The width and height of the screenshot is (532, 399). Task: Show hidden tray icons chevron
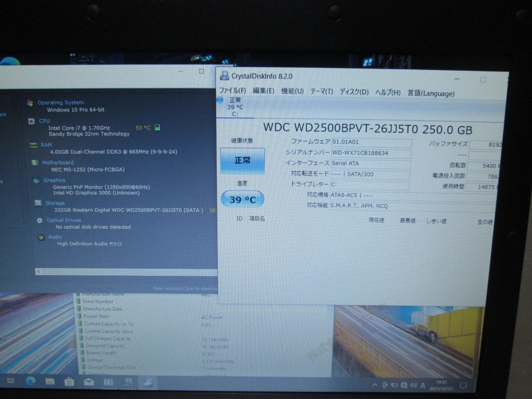(375, 385)
